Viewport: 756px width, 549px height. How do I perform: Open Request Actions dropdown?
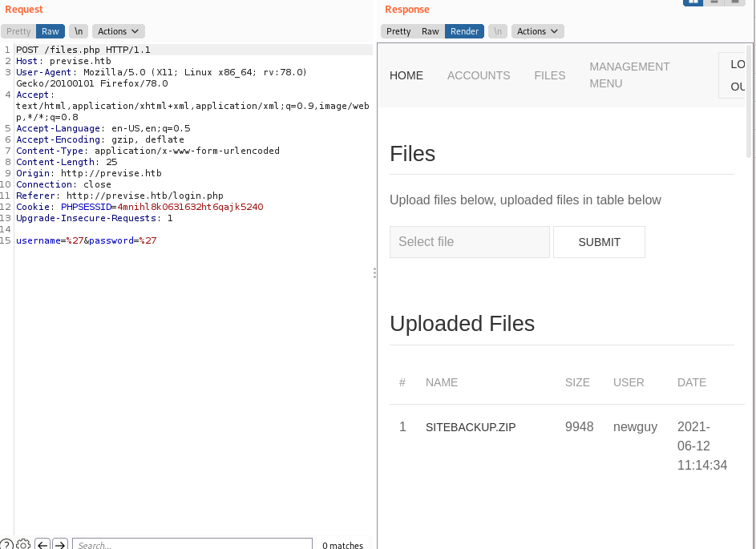(x=119, y=31)
